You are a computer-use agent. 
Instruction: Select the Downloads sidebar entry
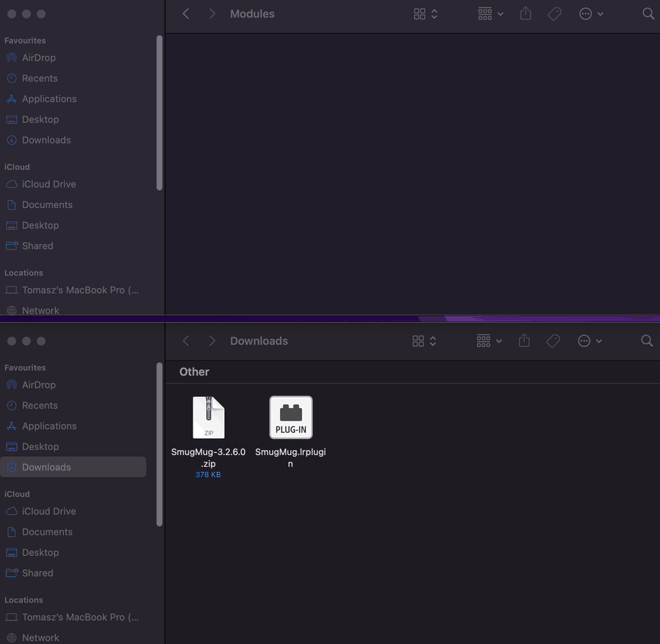coord(48,467)
